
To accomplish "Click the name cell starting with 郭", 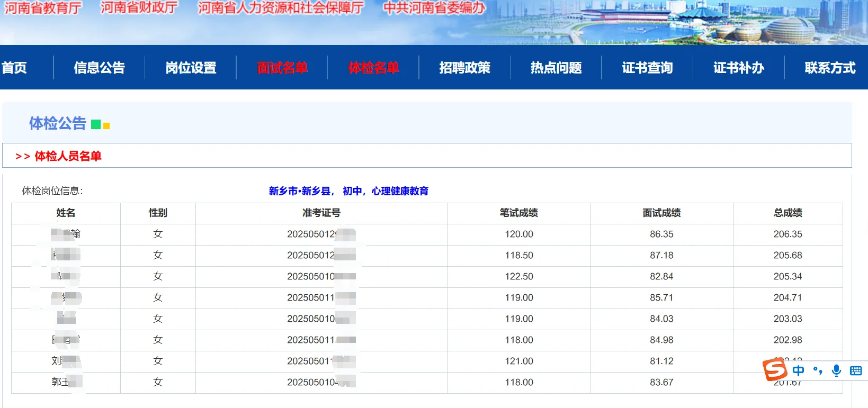I will [66, 382].
